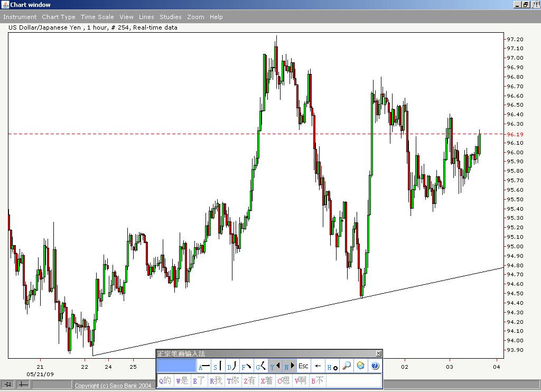The height and width of the screenshot is (392, 541).
Task: Minimize the Chart window
Action: click(x=517, y=4)
